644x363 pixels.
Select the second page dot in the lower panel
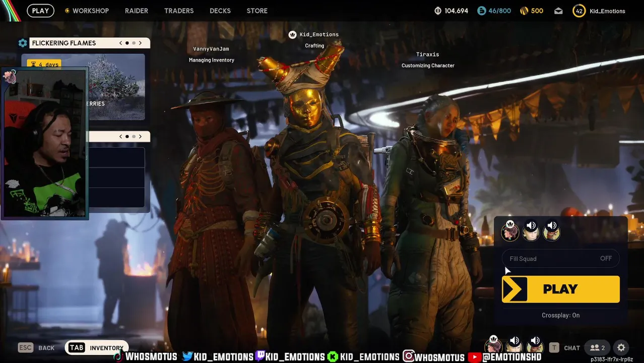click(134, 136)
